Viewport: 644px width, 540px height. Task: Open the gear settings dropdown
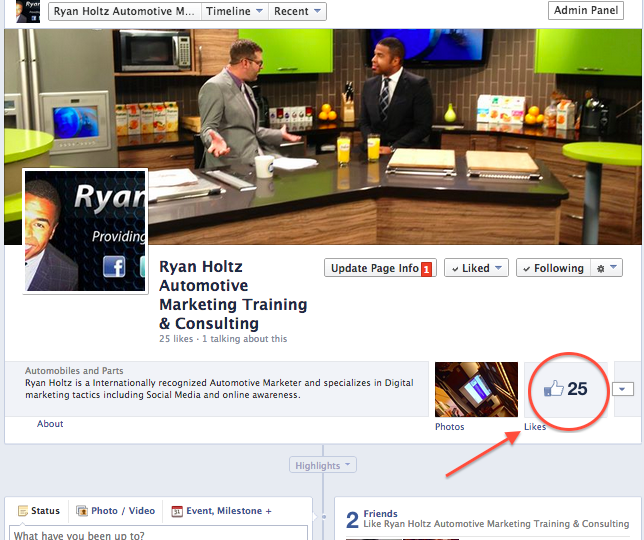(607, 268)
